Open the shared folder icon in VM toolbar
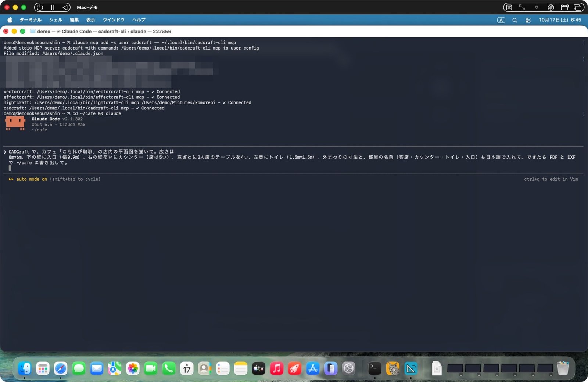588x382 pixels. coord(565,7)
